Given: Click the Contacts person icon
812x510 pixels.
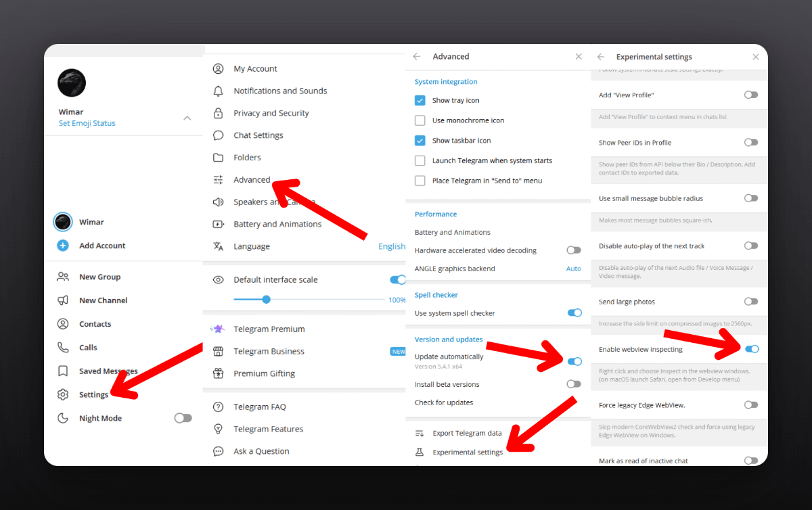Looking at the screenshot, I should [63, 324].
